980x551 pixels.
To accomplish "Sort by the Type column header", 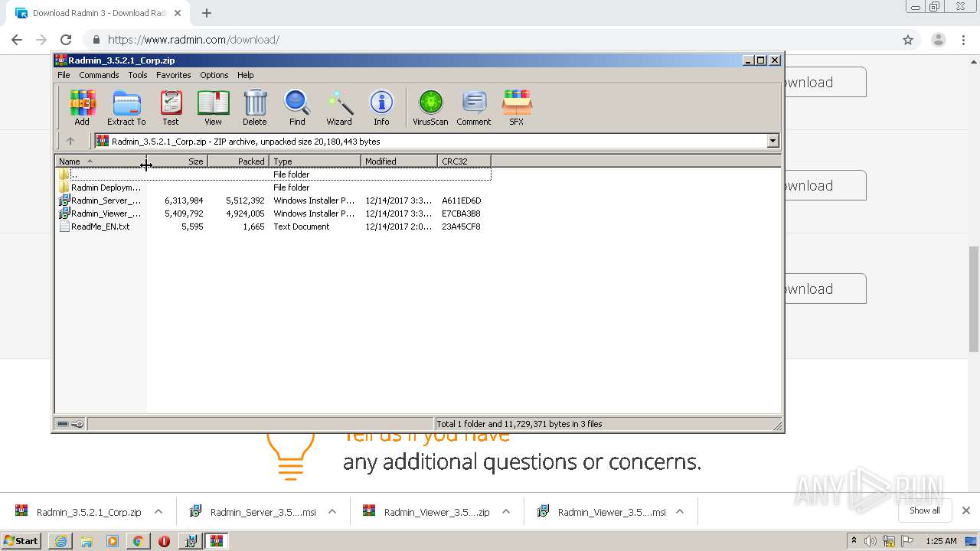I will [x=315, y=161].
